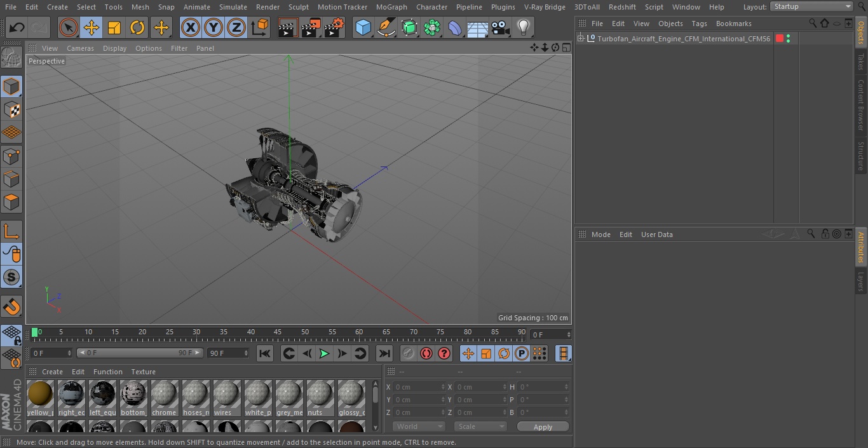Click the H rotation field stepper

coord(567,387)
